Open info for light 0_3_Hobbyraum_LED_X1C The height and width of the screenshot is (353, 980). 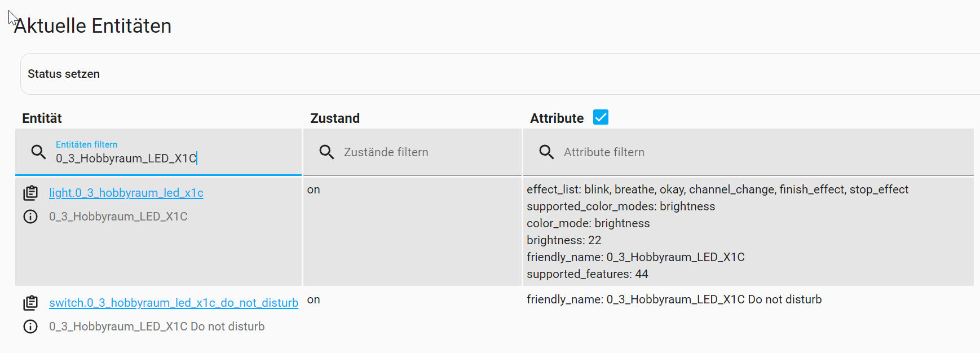[x=30, y=217]
